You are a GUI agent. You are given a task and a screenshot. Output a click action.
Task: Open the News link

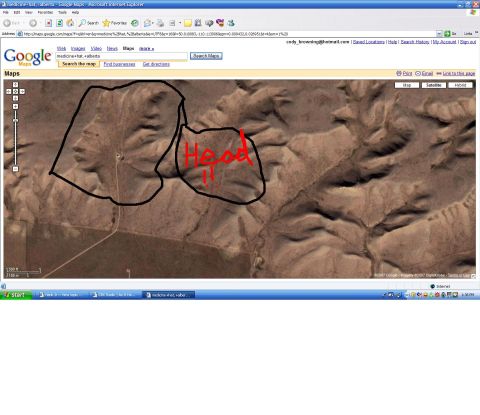point(112,49)
